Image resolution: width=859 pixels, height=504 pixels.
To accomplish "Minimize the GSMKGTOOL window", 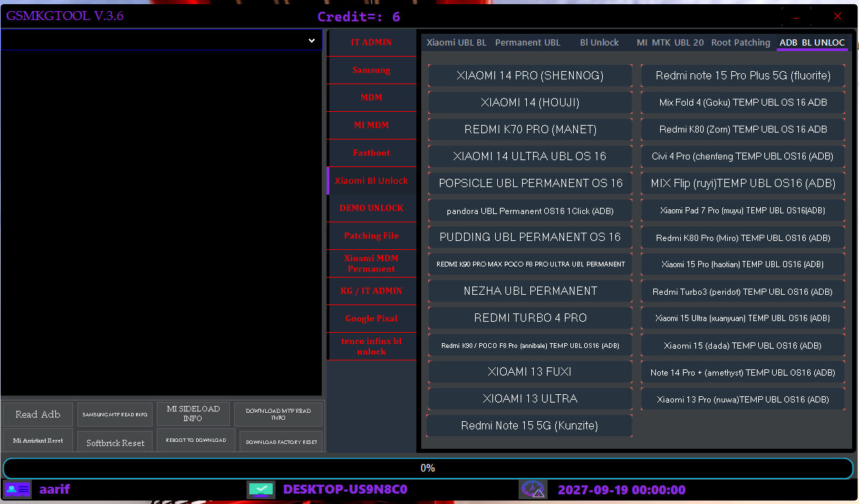I will point(797,17).
